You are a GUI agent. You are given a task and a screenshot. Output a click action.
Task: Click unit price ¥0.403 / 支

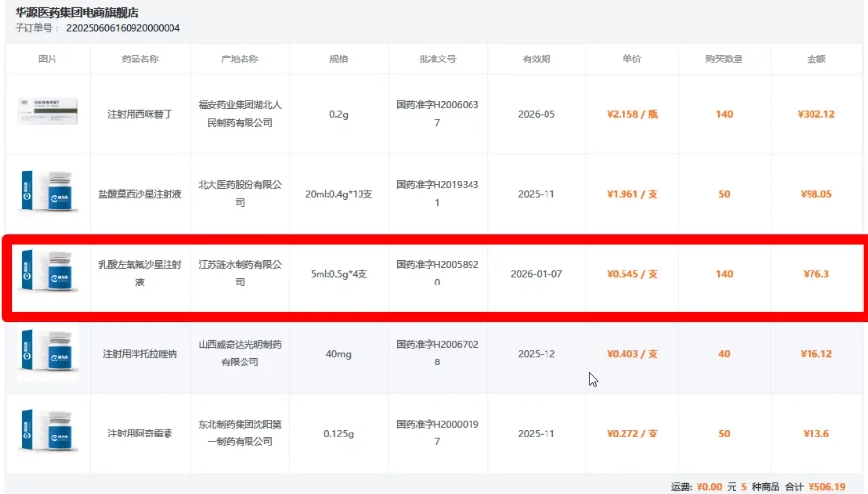(631, 354)
